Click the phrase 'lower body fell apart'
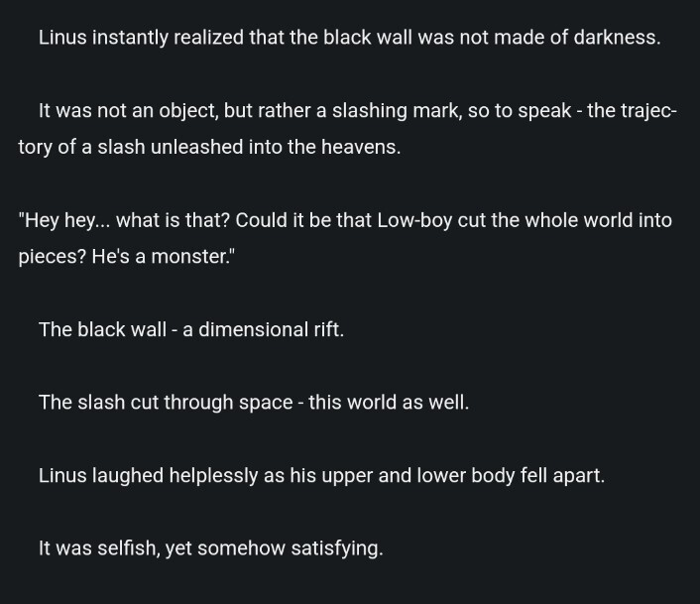 (x=511, y=476)
